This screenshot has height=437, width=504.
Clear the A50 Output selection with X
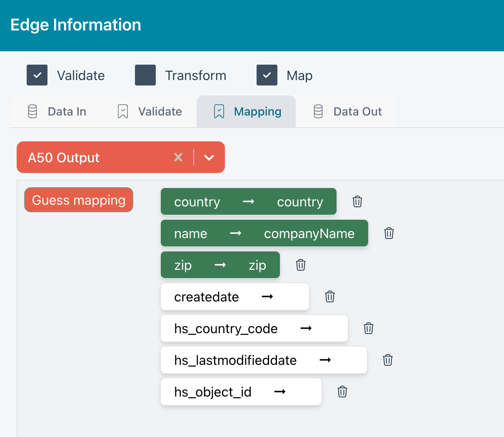click(x=178, y=157)
